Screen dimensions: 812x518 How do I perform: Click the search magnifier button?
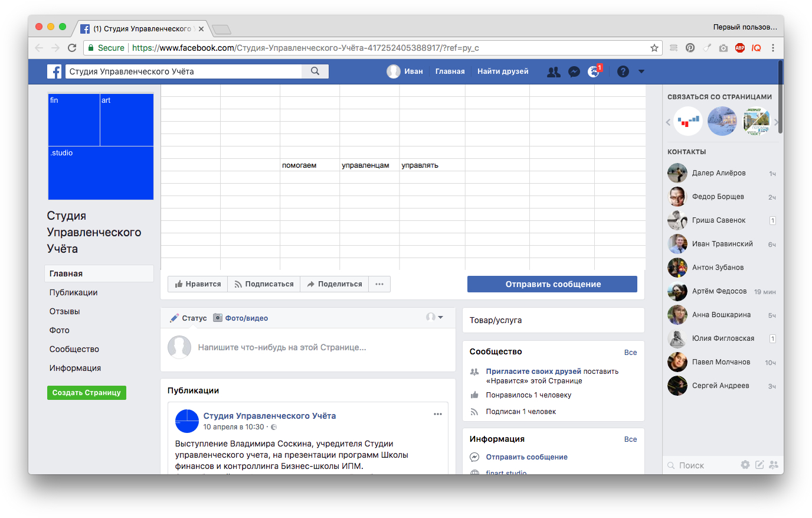click(x=315, y=71)
